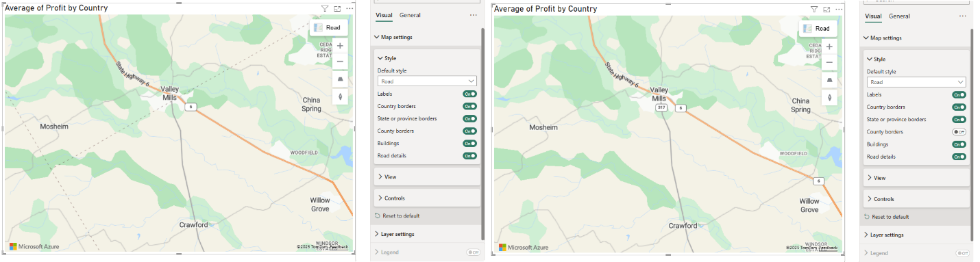Toggle Labels switch in the right pane

959,94
